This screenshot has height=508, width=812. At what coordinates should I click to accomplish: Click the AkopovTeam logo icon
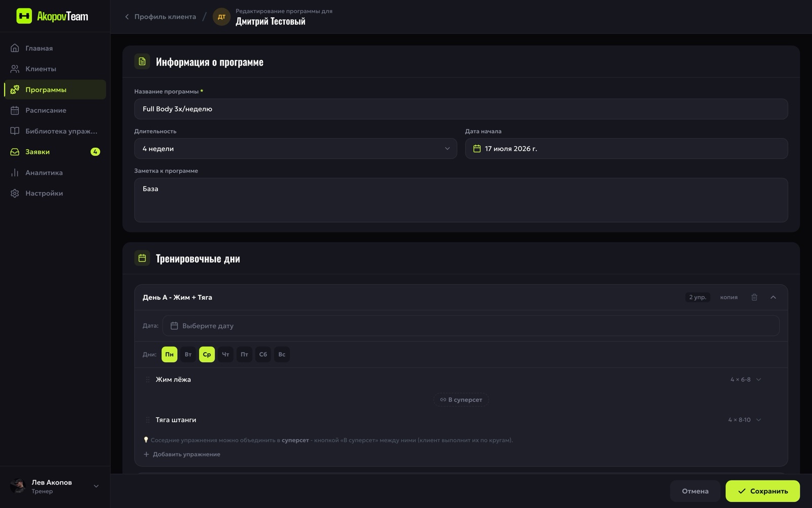24,16
